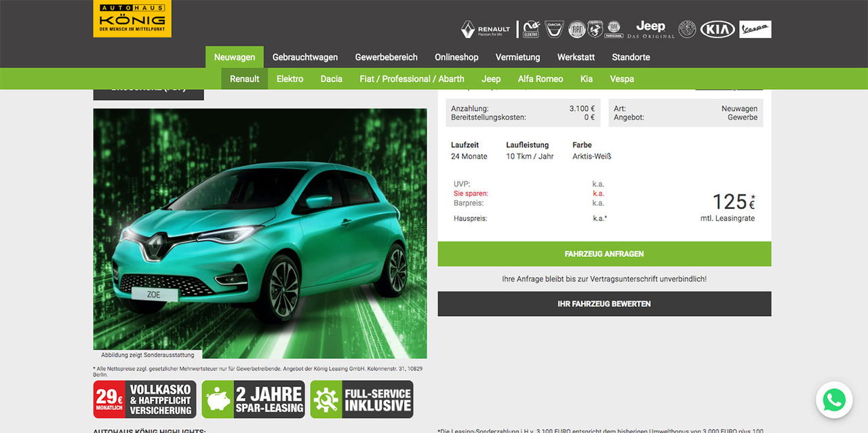This screenshot has height=433, width=868.
Task: Open the Vespa brand logo
Action: (x=755, y=29)
